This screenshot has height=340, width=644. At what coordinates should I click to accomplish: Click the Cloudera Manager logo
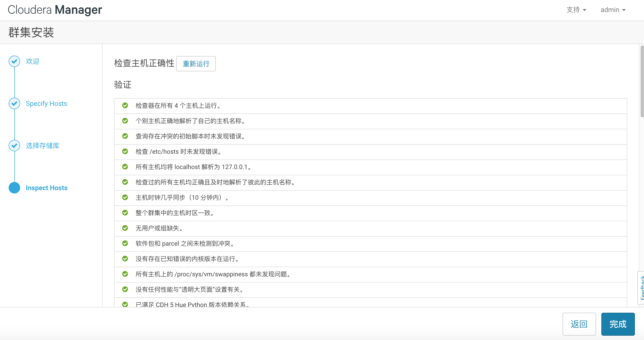click(x=55, y=10)
